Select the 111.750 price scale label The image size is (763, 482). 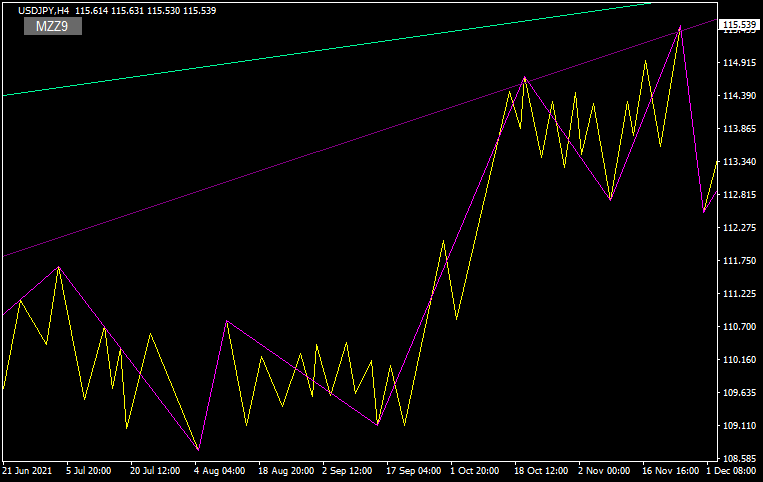[739, 261]
